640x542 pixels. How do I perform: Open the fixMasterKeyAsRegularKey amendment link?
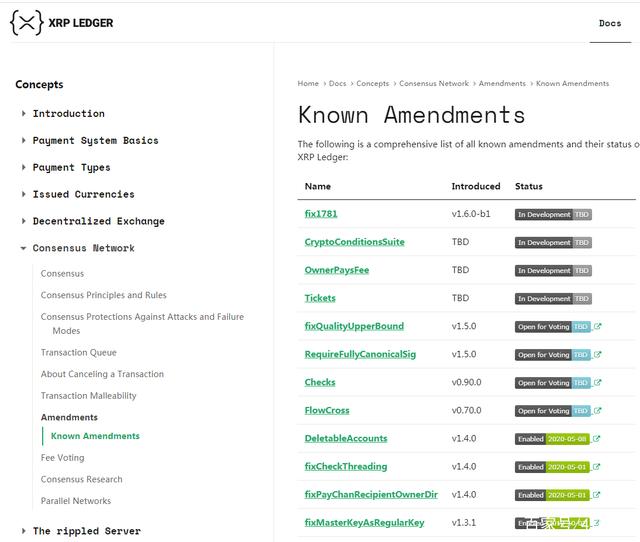[364, 523]
